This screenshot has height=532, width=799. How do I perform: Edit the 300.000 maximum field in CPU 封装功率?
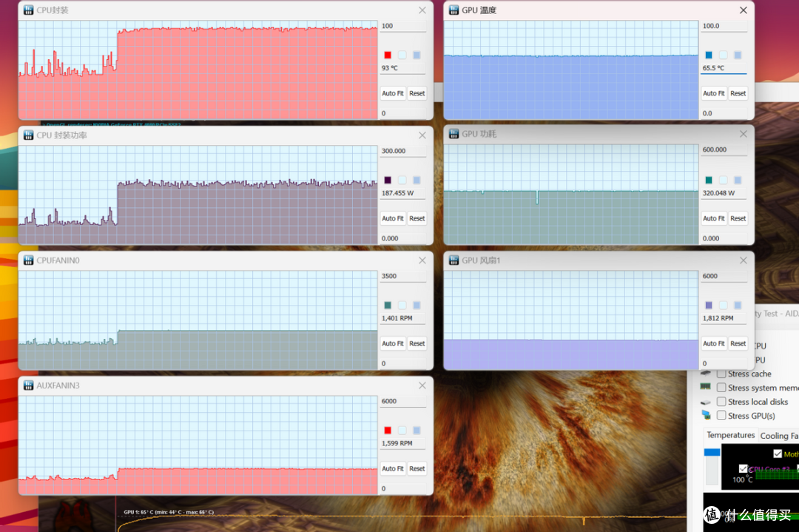click(x=402, y=151)
